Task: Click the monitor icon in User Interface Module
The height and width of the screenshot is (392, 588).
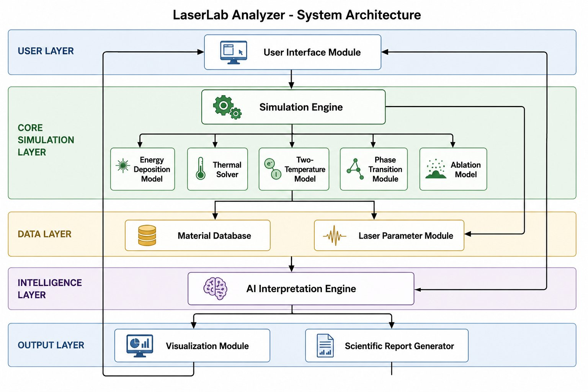Action: coord(234,52)
